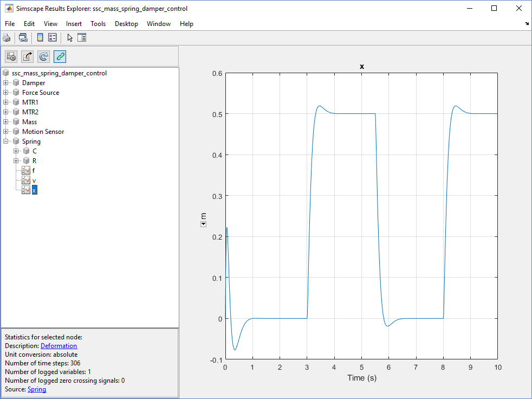Expand the MTR2 tree node
This screenshot has width=532, height=399.
(x=6, y=112)
